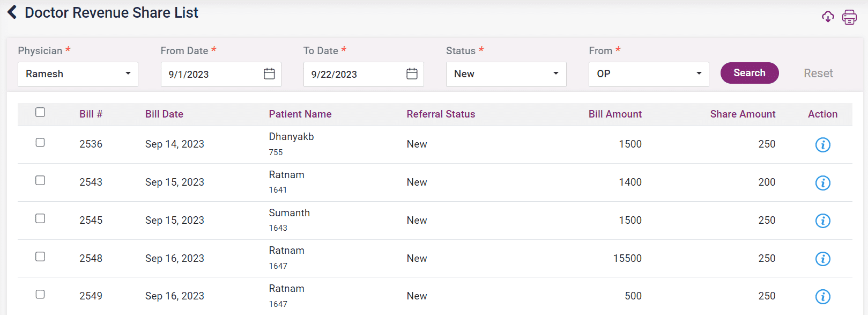Click the back arrow beside Doctor Revenue Share List
This screenshot has height=315, width=868.
pos(12,12)
